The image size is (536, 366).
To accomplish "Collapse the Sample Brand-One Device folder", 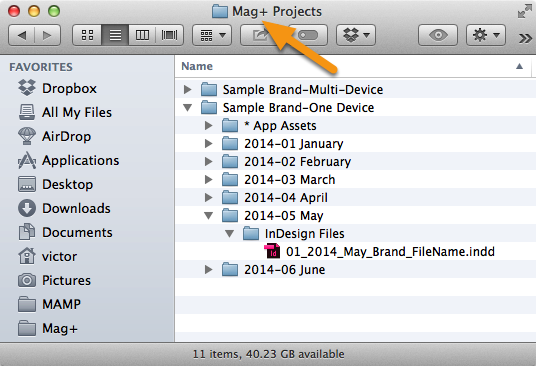I will click(187, 108).
